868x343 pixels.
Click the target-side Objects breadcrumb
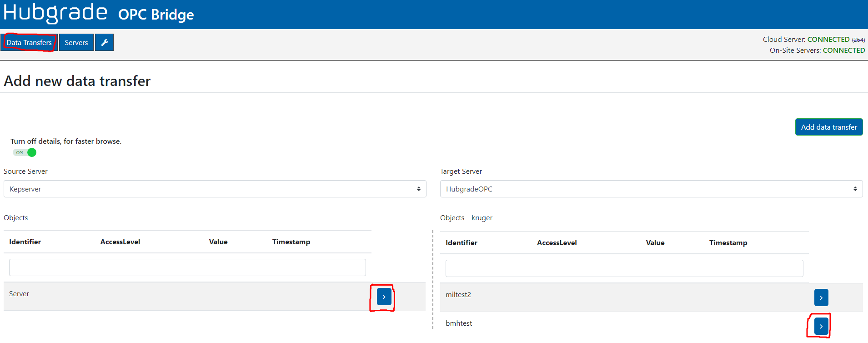click(452, 218)
